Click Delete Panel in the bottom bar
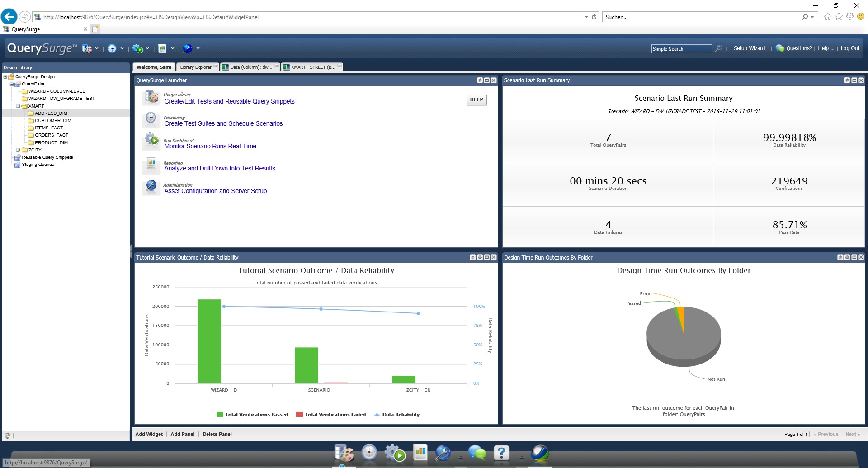Image resolution: width=868 pixels, height=468 pixels. 217,435
